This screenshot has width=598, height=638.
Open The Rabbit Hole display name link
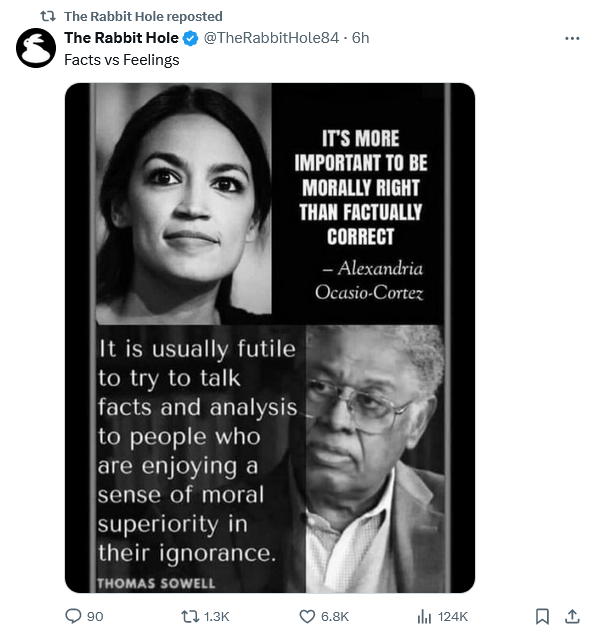121,38
